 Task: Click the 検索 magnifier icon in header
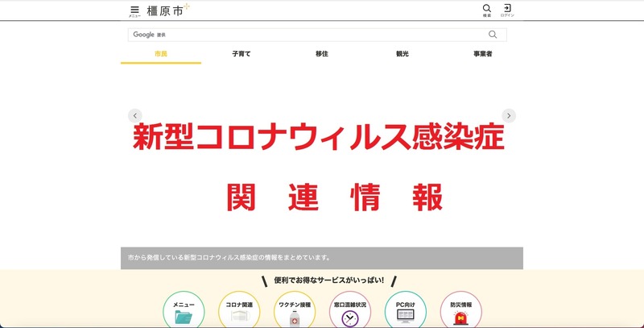(486, 10)
